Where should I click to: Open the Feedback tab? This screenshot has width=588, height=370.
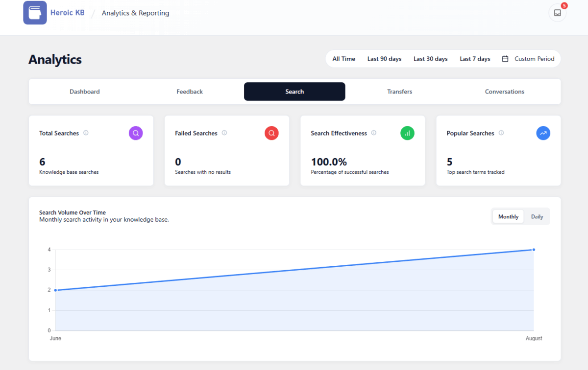pos(190,92)
